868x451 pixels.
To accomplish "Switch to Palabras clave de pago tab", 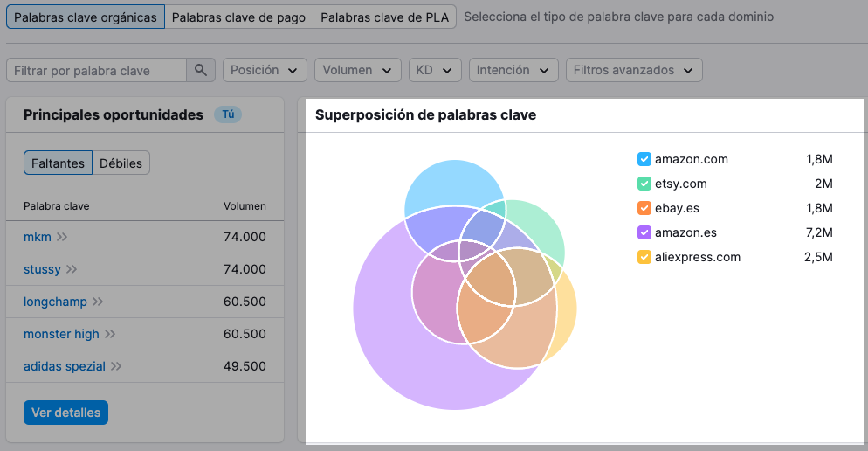I will coord(238,17).
